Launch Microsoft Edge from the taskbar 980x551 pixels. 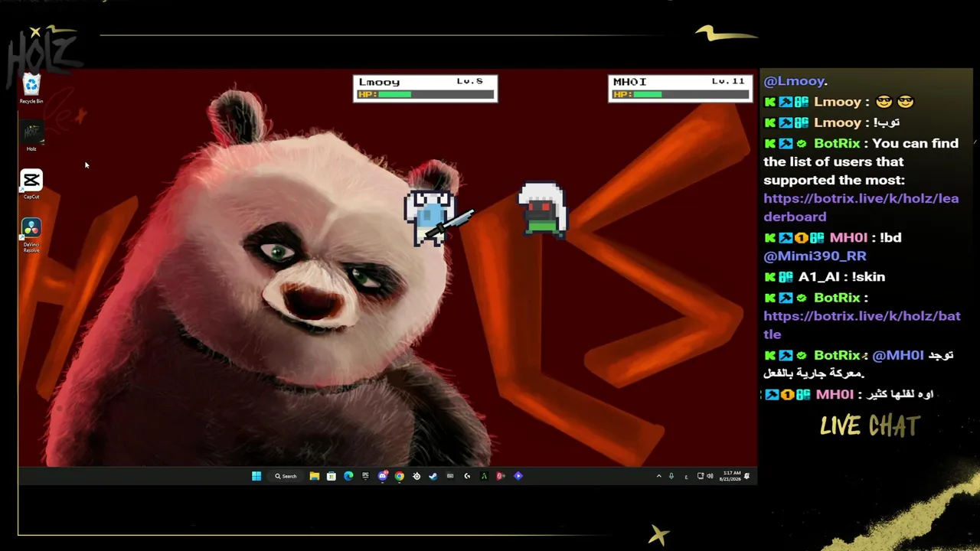point(348,476)
